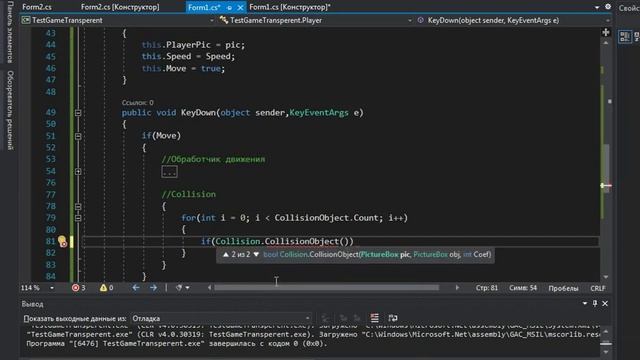640x360 pixels.
Task: Collapse the if(Move) block on line 51
Action: [78, 136]
